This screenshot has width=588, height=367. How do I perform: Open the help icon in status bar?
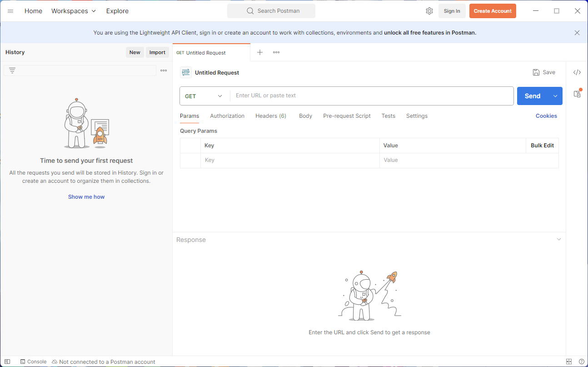pyautogui.click(x=581, y=362)
